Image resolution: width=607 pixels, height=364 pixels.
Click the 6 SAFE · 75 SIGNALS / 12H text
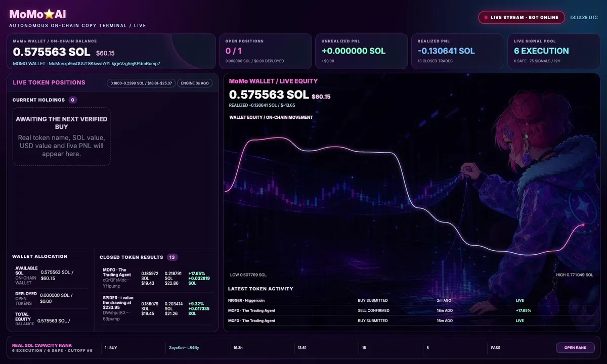pyautogui.click(x=537, y=61)
